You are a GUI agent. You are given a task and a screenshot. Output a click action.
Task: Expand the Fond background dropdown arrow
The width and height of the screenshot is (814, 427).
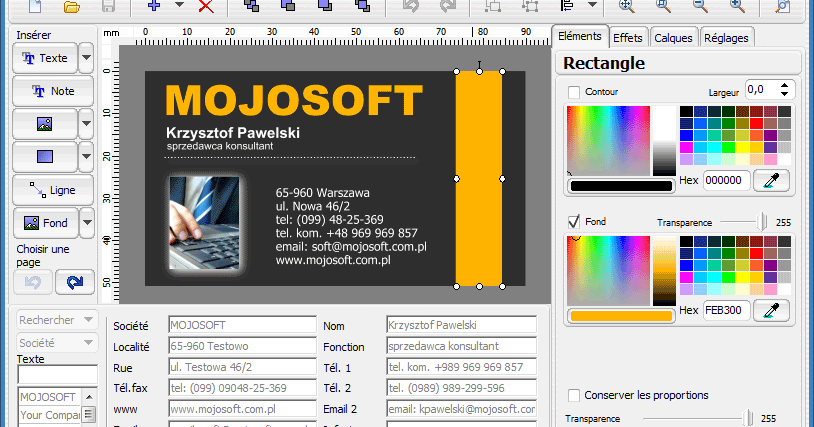[x=87, y=223]
